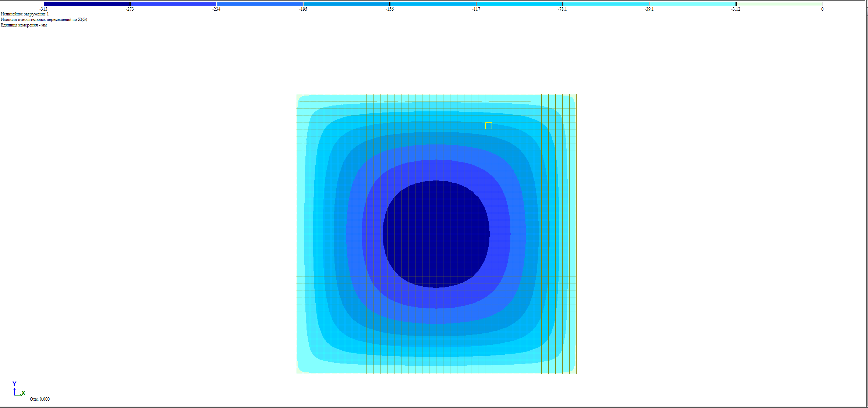Click the 0 maximum value scale label

pos(822,9)
